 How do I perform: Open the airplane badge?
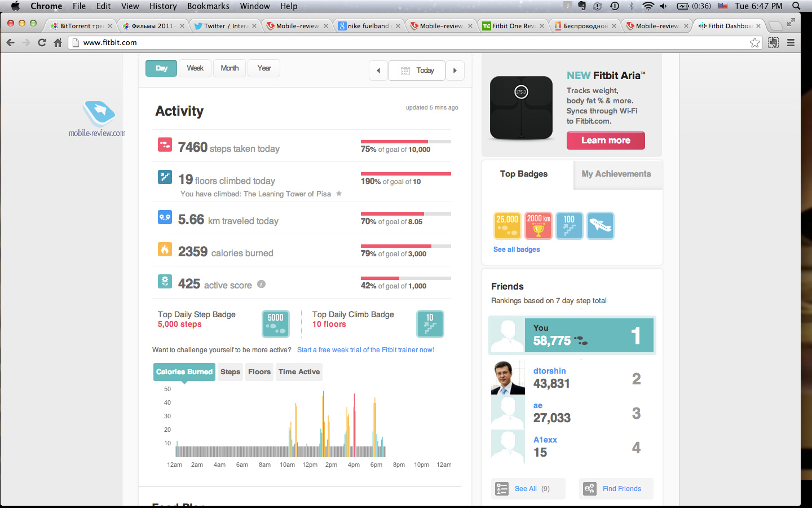click(x=601, y=226)
